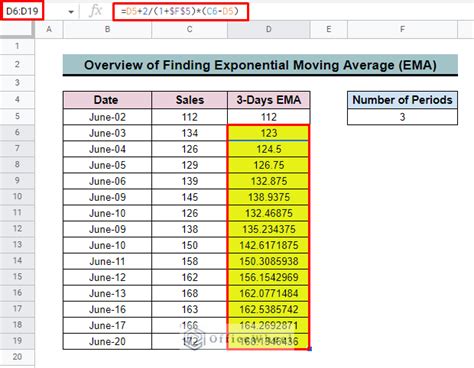This screenshot has height=368, width=474.
Task: Click the sales cell 162
Action: tap(189, 277)
